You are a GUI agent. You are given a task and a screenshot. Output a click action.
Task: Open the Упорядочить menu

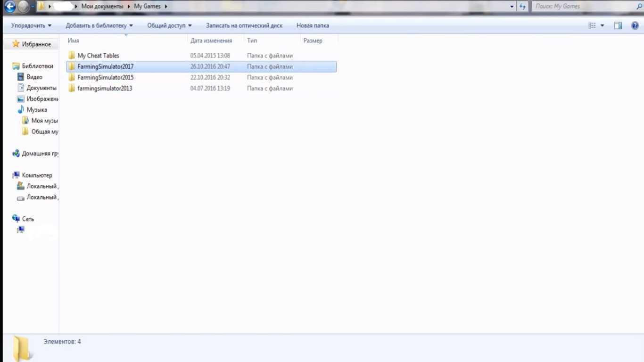[31, 25]
